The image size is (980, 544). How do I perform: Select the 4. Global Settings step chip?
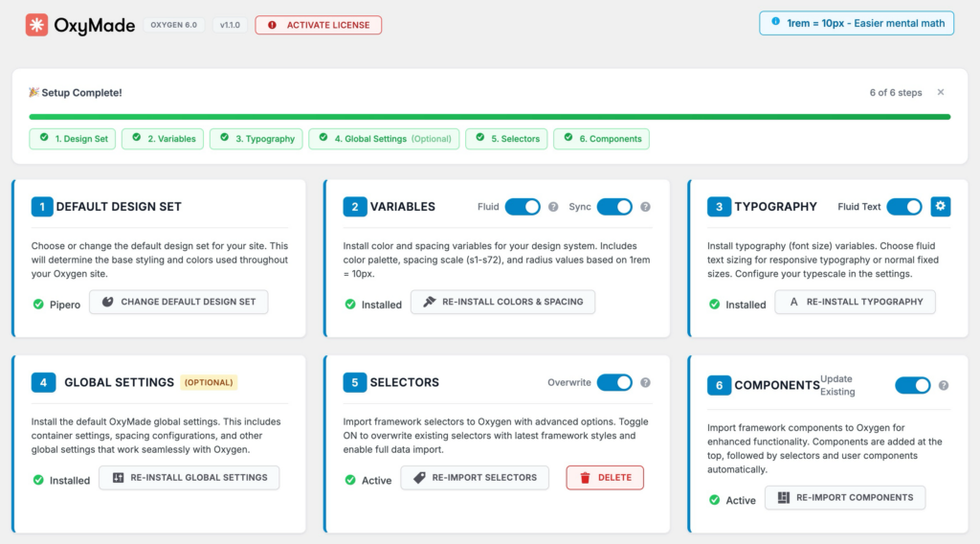tap(384, 139)
